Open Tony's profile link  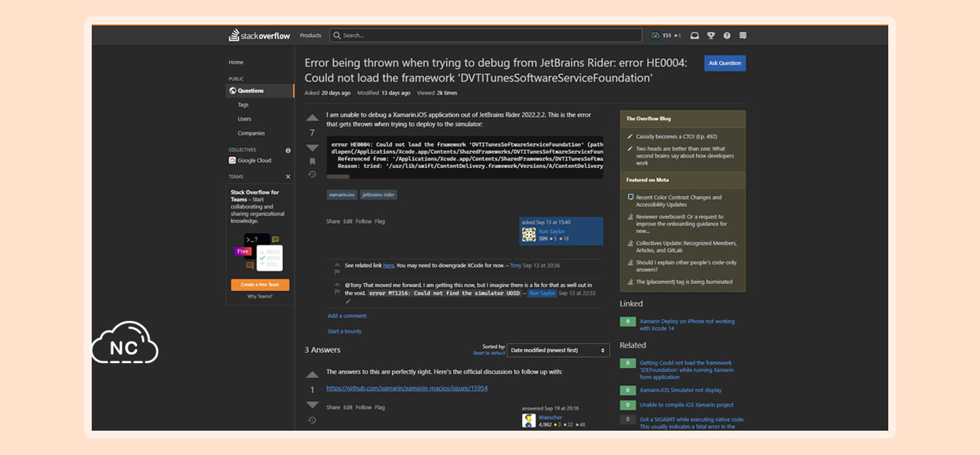[x=516, y=266]
